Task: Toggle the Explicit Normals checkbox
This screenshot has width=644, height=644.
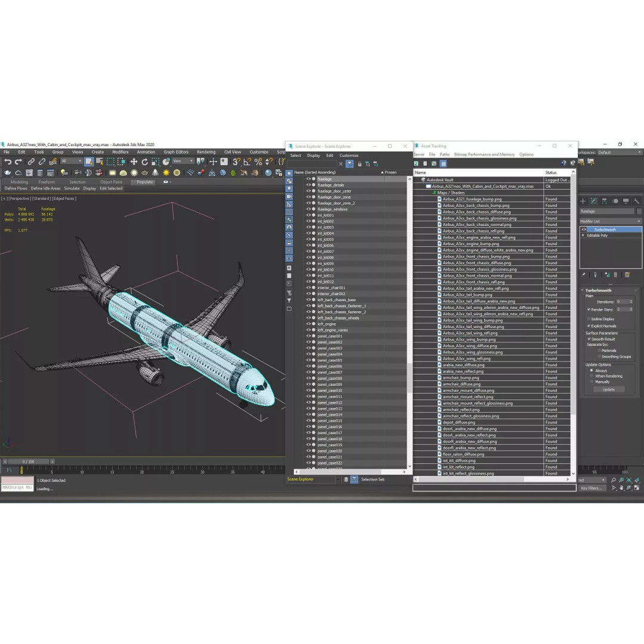Action: [589, 326]
